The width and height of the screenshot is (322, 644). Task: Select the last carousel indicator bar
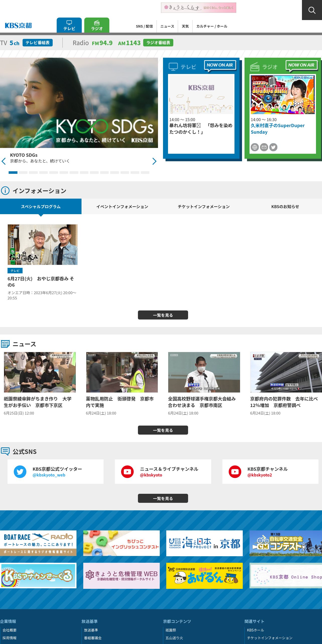145,173
